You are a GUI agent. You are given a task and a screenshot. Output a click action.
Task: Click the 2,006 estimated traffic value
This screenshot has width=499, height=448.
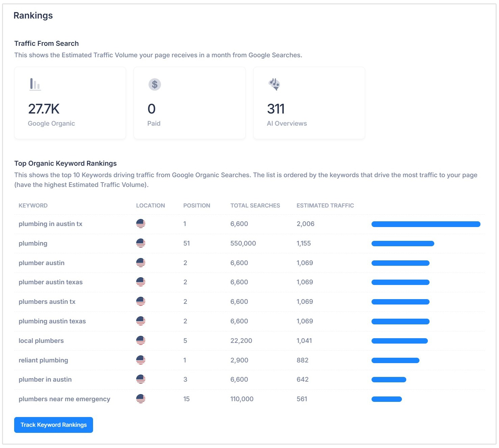click(305, 224)
